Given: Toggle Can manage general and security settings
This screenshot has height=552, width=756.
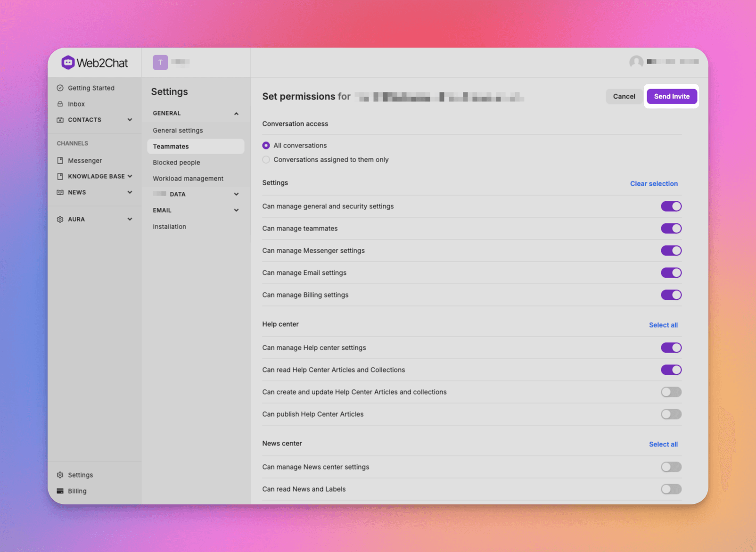Looking at the screenshot, I should point(671,206).
